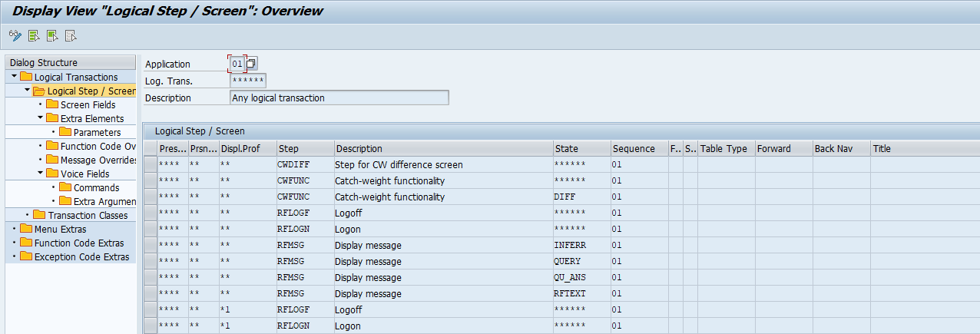This screenshot has height=334, width=980.
Task: Collapse the Extra Elements node
Action: pos(40,118)
